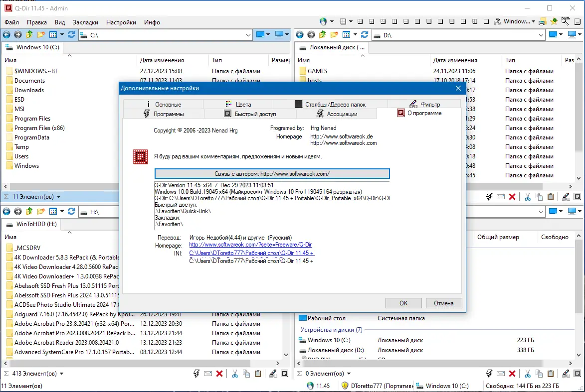Click cut scissors in D:\ pane status bar
585x392 pixels.
click(x=528, y=197)
